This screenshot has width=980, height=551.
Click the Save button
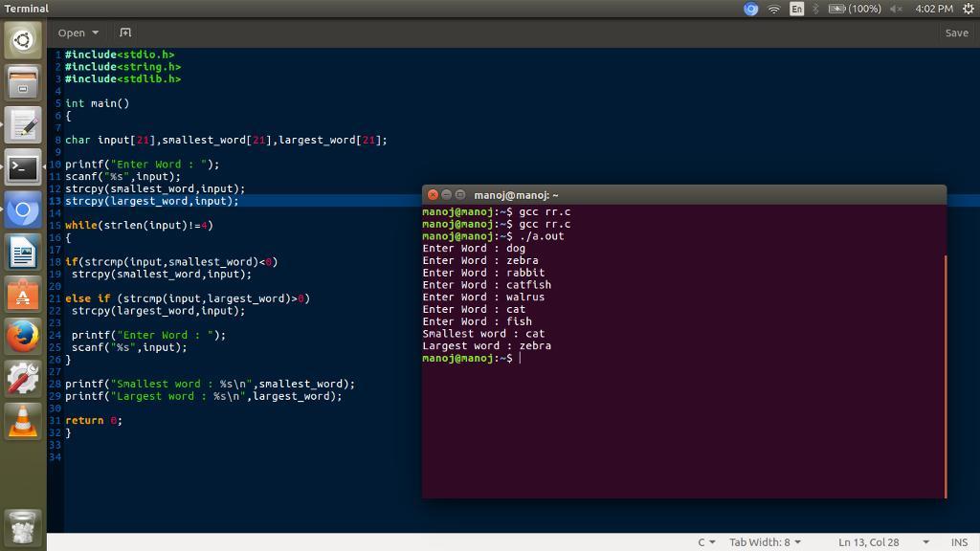click(x=956, y=33)
